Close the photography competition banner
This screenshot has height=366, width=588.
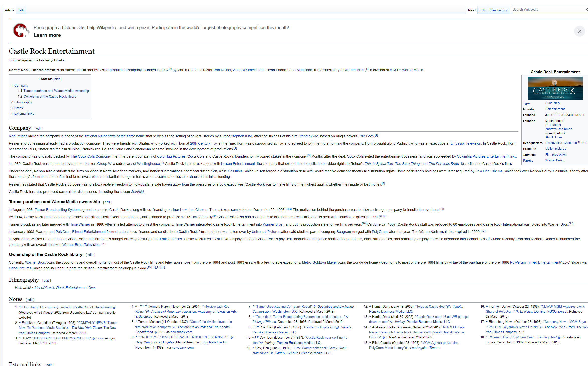[x=579, y=31]
